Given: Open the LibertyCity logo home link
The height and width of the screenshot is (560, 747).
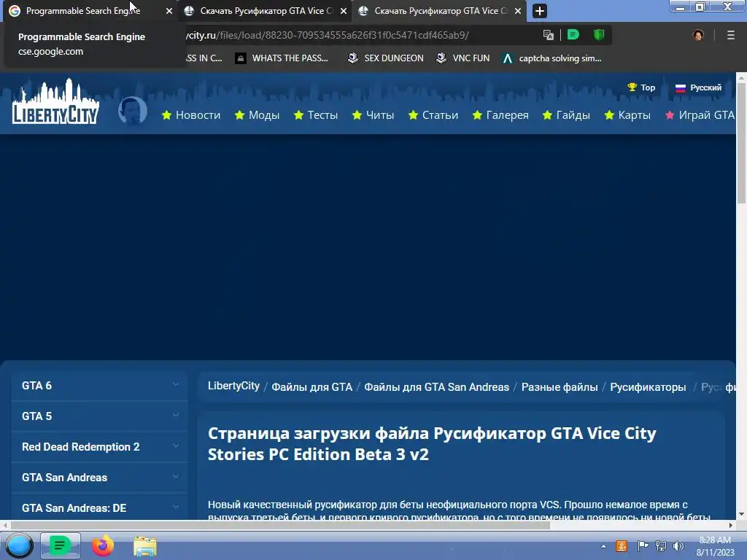Looking at the screenshot, I should (55, 101).
